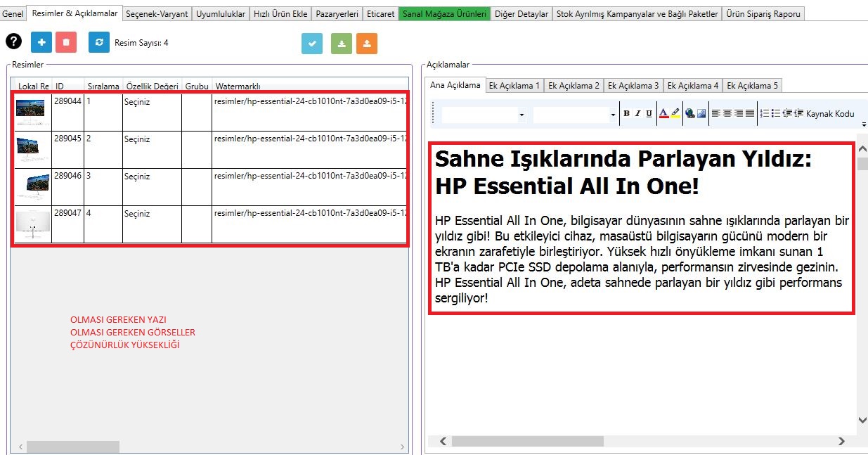Click the Kaynak Kodu button
Image resolution: width=868 pixels, height=455 pixels.
coord(830,113)
